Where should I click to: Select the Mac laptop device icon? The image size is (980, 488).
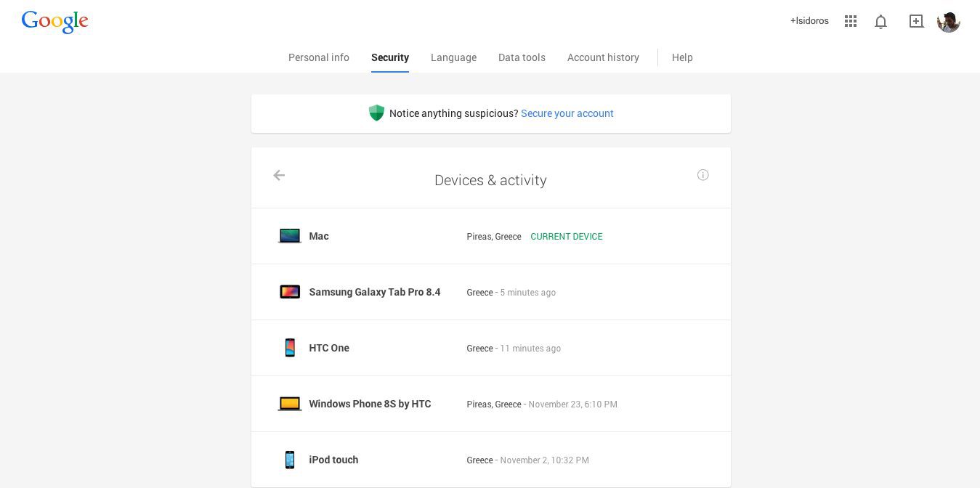click(x=290, y=235)
